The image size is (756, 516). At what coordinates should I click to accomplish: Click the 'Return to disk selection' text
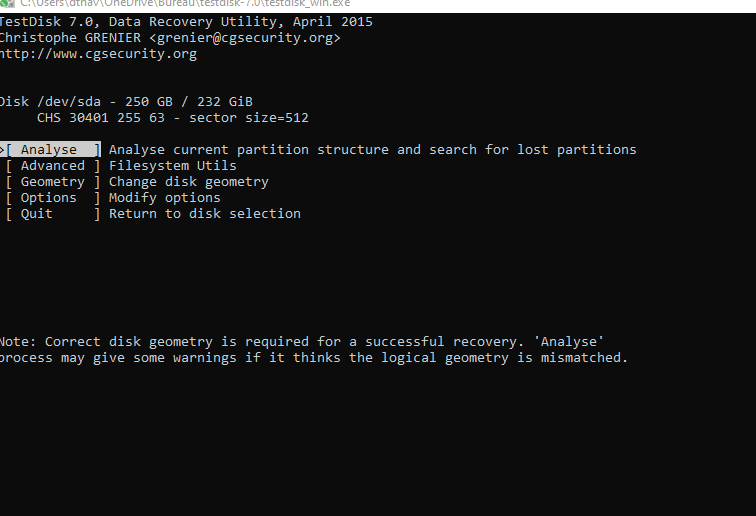pyautogui.click(x=204, y=214)
